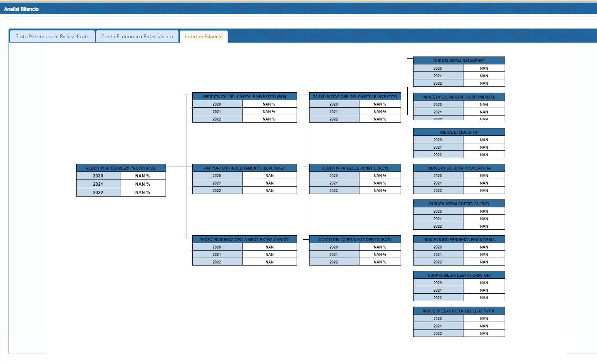
Task: Click the Indice di Indipendenza Finanziaria header
Action: pos(459,239)
